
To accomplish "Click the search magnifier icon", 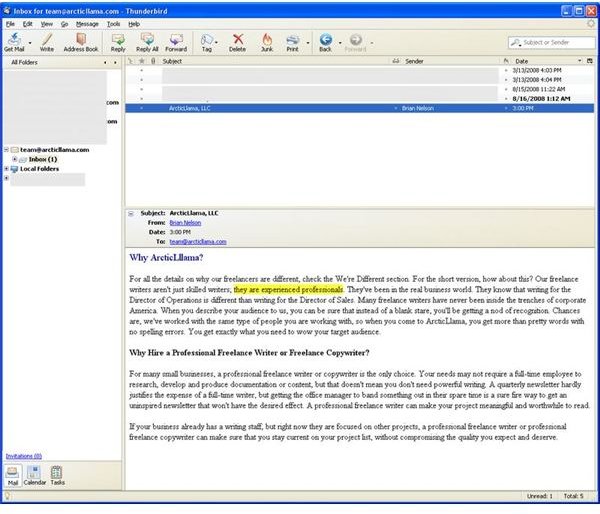I will 515,42.
